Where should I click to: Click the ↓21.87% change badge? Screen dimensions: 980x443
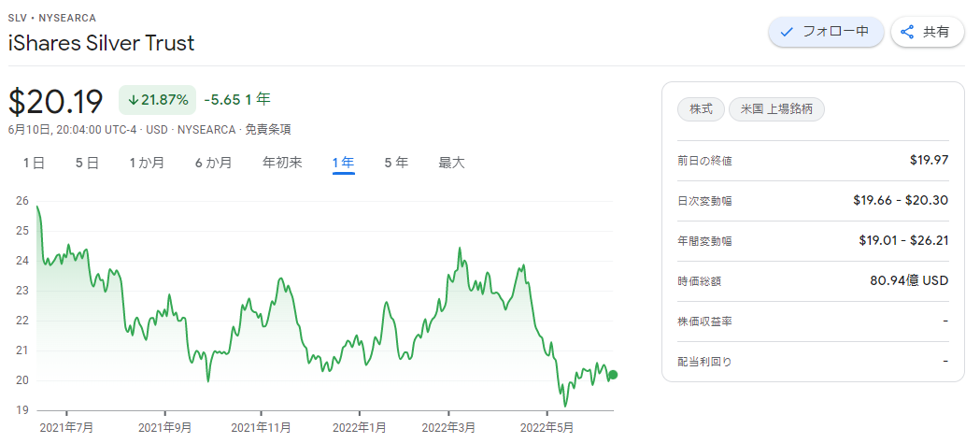(158, 100)
